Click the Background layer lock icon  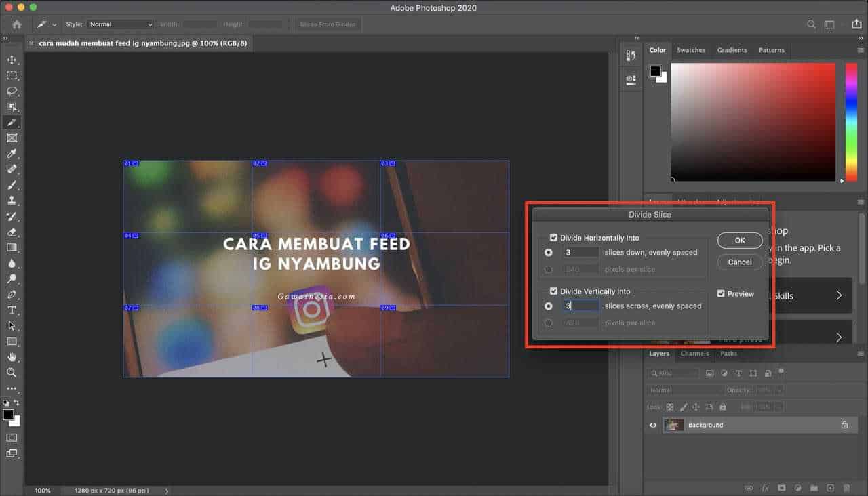[844, 425]
